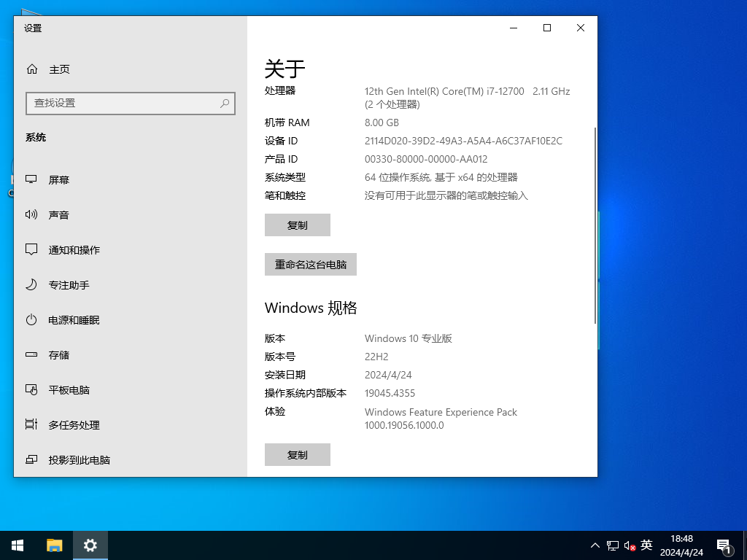The width and height of the screenshot is (747, 560).
Task: Copy device info with 复制 button
Action: [x=297, y=225]
